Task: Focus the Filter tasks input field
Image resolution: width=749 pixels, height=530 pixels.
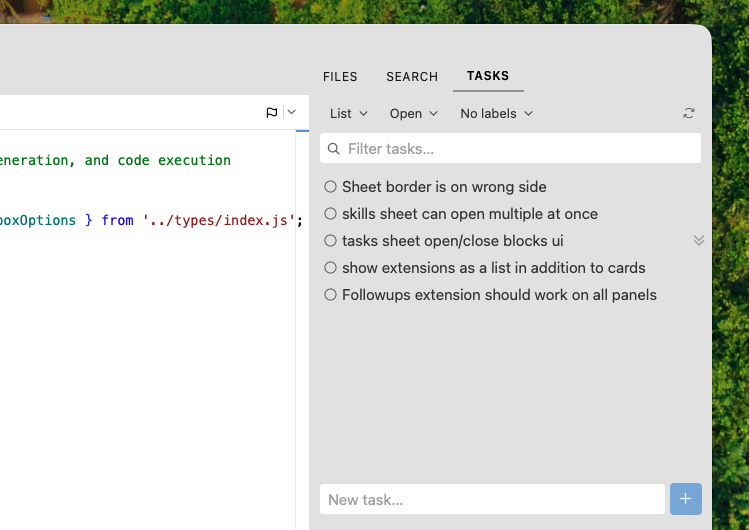Action: [510, 148]
